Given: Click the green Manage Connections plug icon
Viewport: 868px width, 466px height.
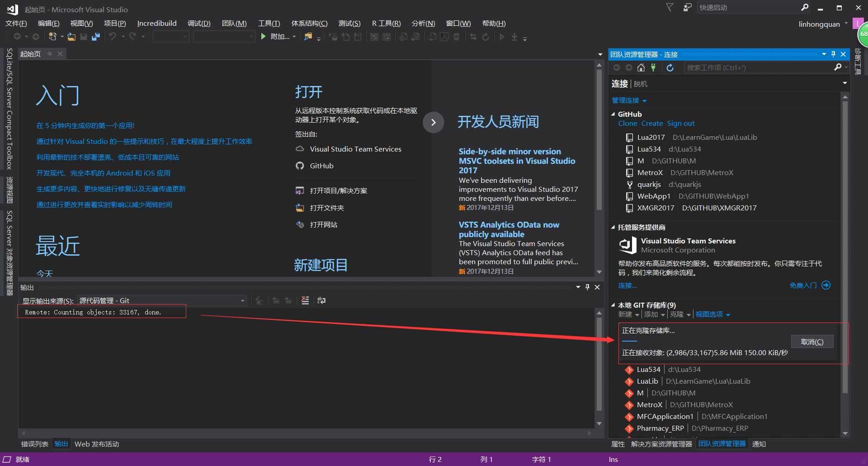Looking at the screenshot, I should pos(653,67).
